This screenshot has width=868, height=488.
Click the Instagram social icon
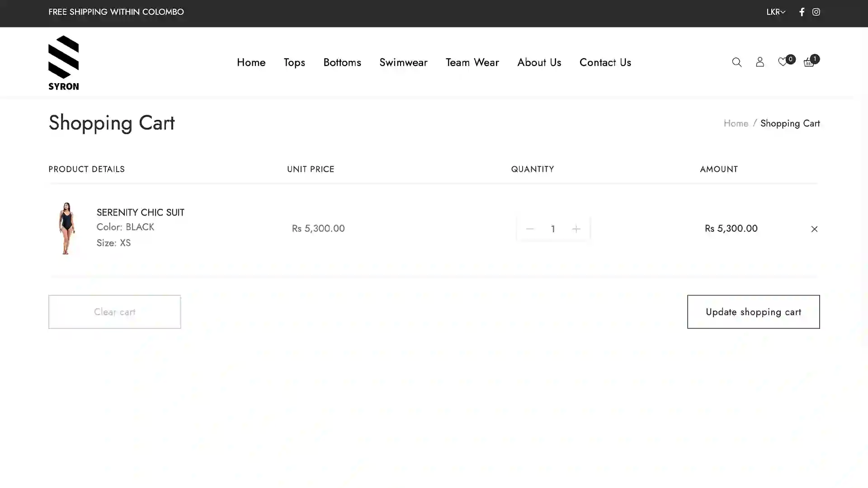pos(816,12)
